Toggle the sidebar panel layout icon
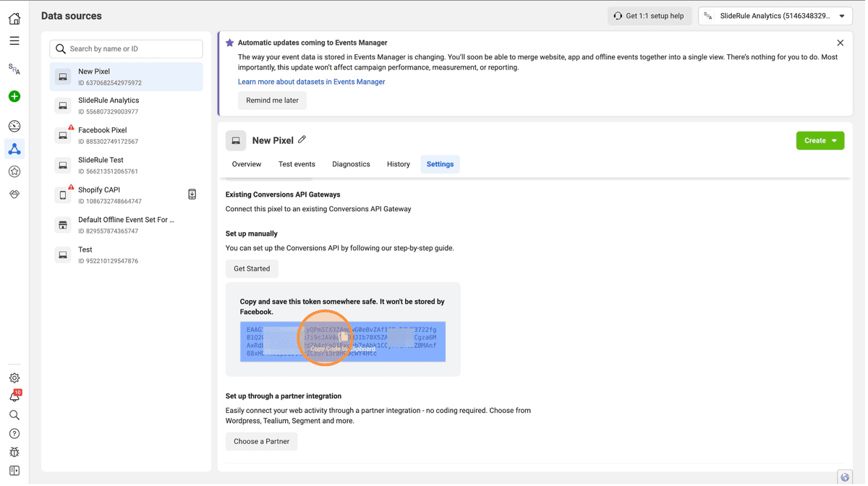The width and height of the screenshot is (868, 486). (14, 472)
